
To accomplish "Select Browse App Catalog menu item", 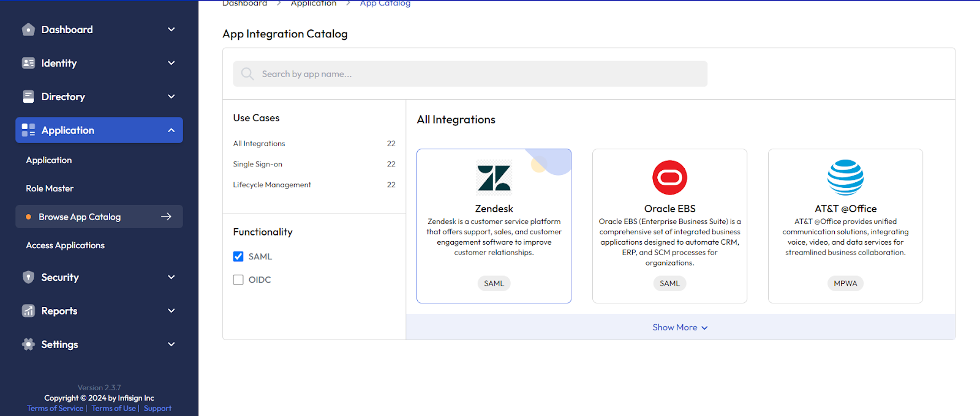I will pos(99,217).
